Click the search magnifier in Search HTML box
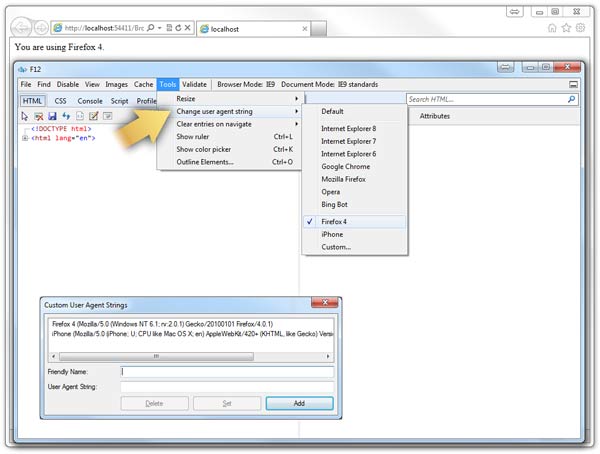600x454 pixels. point(571,99)
